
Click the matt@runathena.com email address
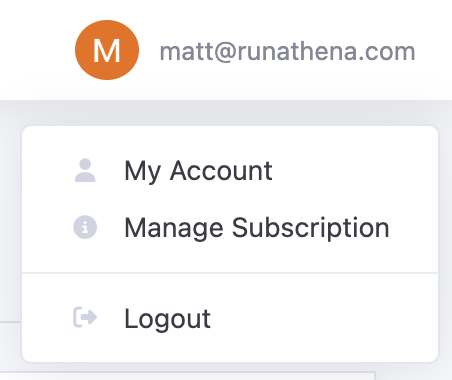click(x=287, y=52)
